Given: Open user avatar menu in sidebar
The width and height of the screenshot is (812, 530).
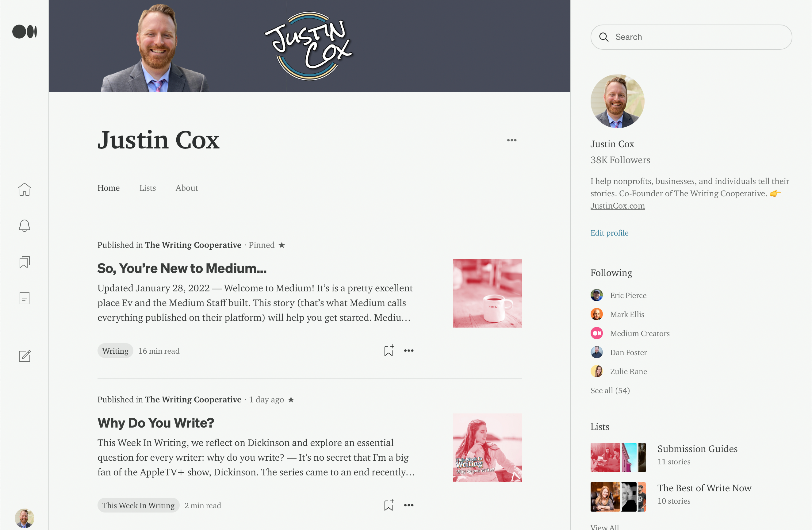Looking at the screenshot, I should (x=25, y=518).
